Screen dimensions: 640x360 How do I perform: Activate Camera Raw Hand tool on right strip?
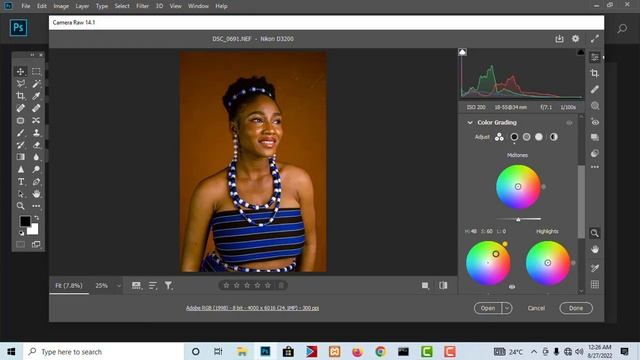(x=595, y=249)
